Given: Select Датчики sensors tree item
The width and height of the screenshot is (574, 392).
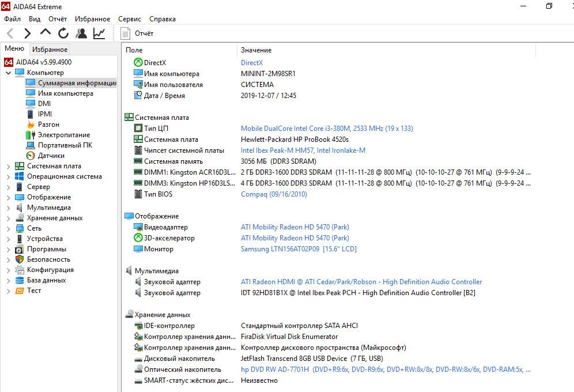Looking at the screenshot, I should 51,156.
